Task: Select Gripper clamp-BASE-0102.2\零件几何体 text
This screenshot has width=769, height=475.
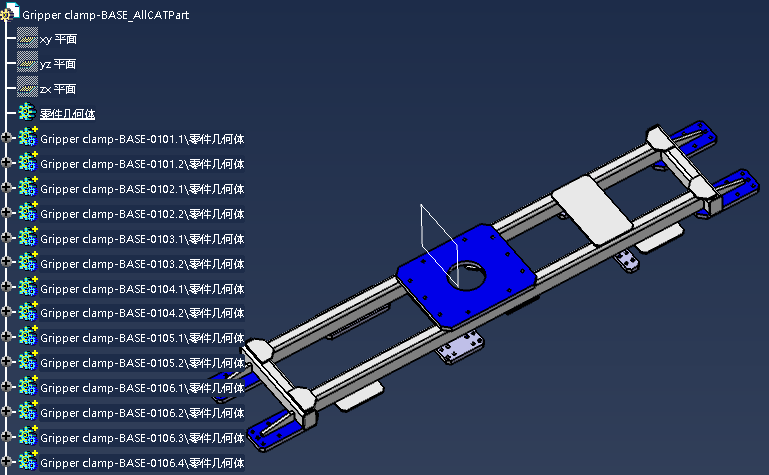Action: (142, 214)
